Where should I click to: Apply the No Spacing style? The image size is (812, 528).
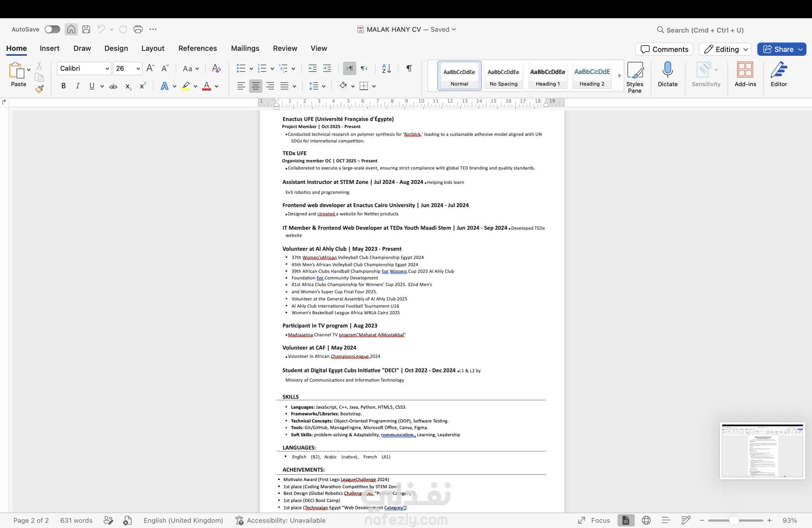coord(503,75)
